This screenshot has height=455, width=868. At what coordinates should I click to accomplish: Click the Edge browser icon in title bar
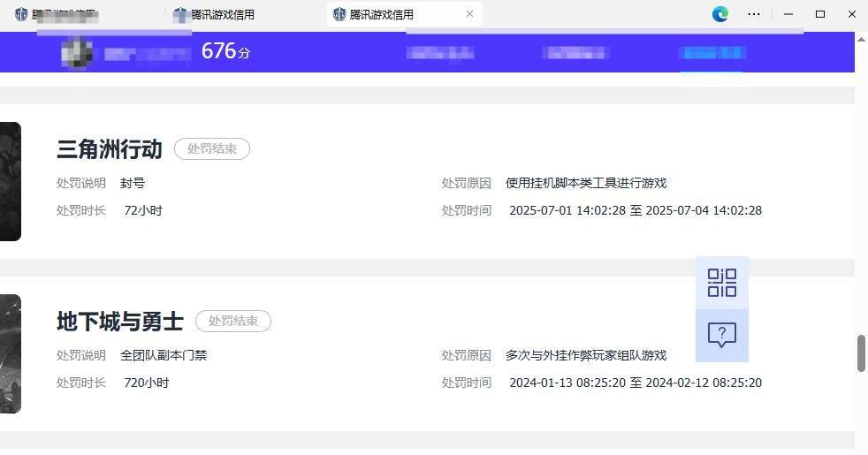click(x=720, y=14)
